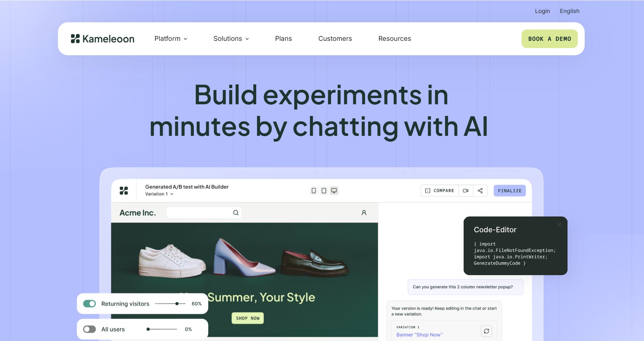This screenshot has width=644, height=341.
Task: Click the share icon in builder toolbar
Action: pyautogui.click(x=480, y=191)
